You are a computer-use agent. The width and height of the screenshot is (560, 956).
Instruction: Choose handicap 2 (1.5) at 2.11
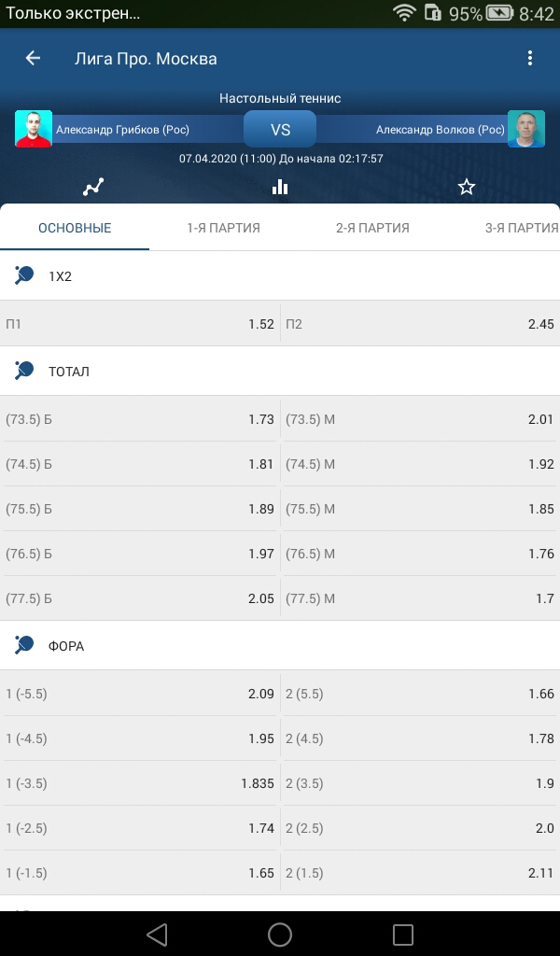pos(420,873)
